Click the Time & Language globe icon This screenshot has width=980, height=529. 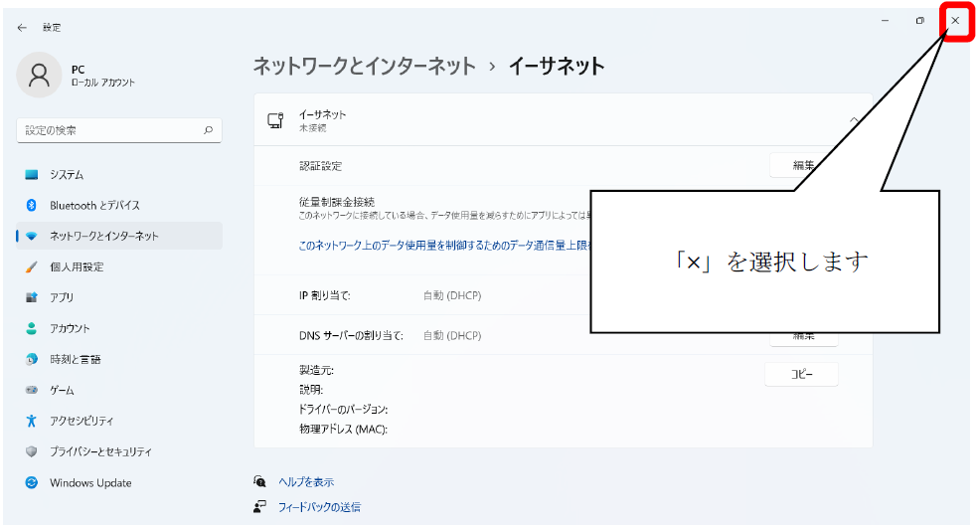(32, 360)
